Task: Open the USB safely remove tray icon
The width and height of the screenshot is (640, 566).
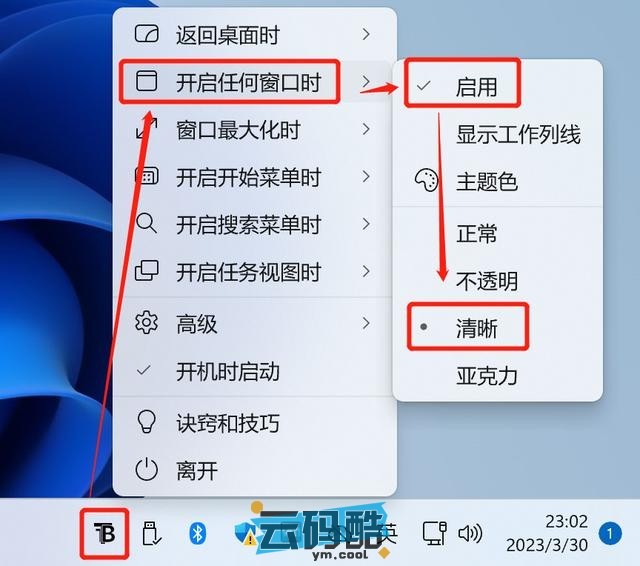Action: 151,533
